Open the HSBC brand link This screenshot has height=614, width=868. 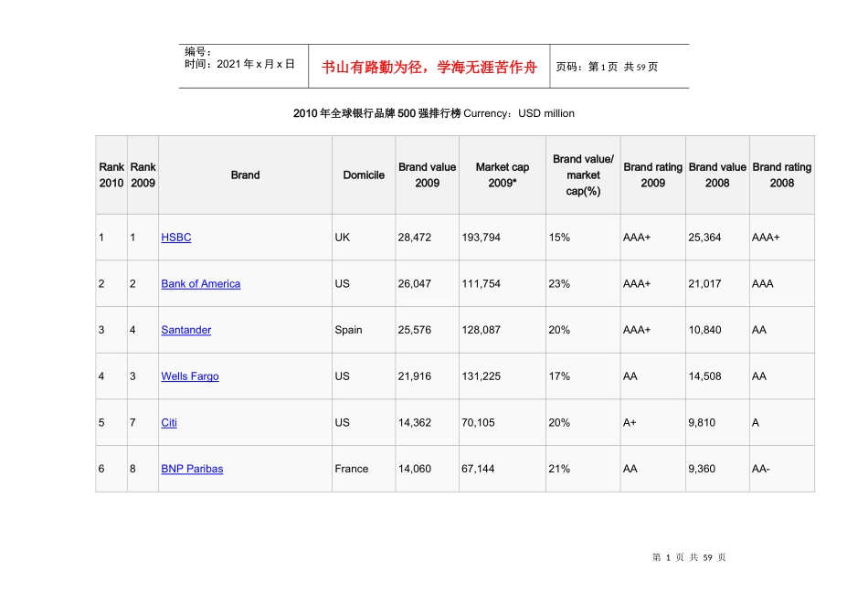(176, 238)
